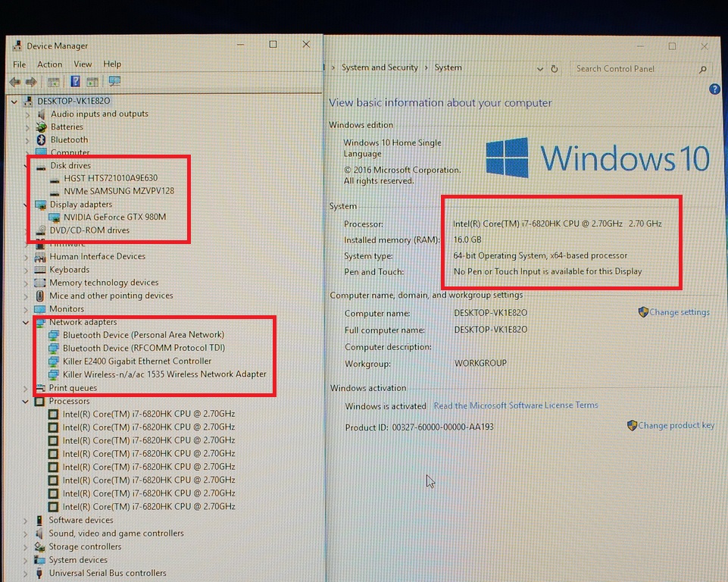
Task: Expand the Monitors node
Action: pyautogui.click(x=26, y=309)
